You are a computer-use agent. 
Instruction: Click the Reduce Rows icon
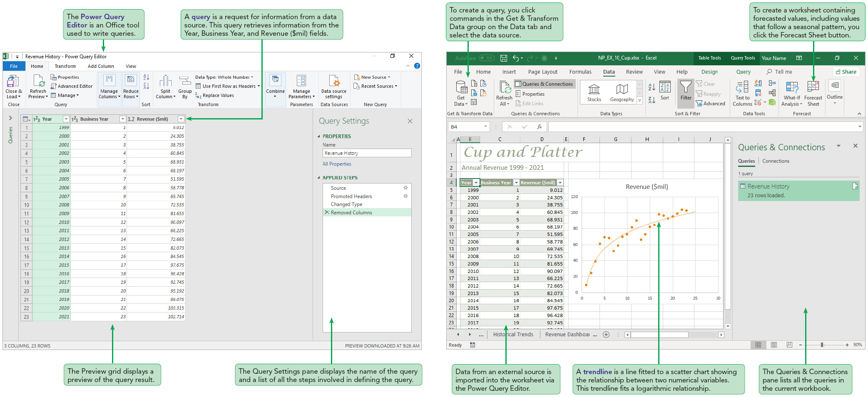pos(131,80)
